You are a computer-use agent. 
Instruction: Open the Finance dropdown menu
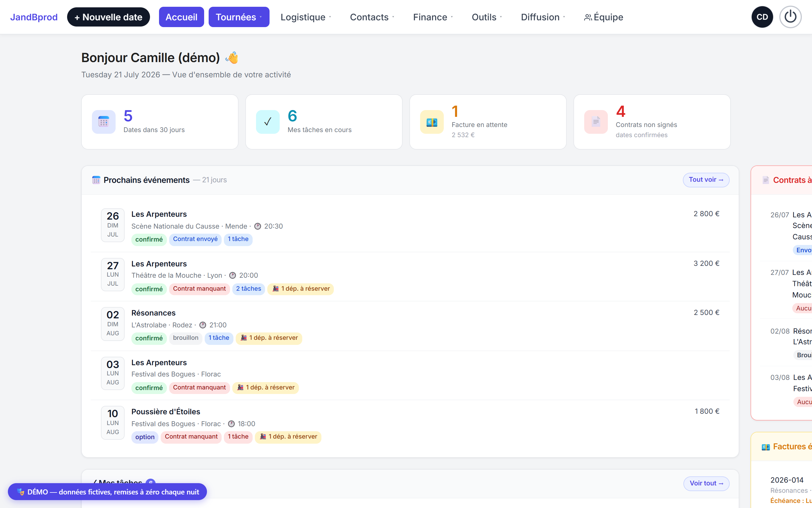pos(433,17)
